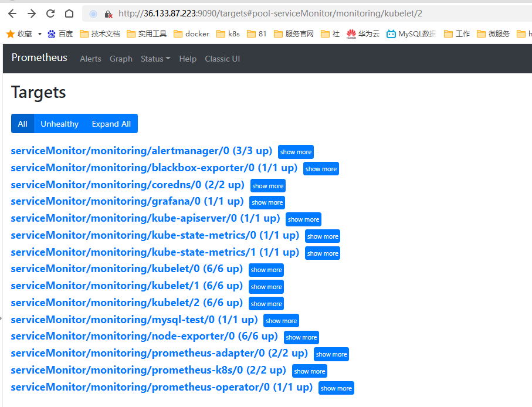Open the blackbox-exporter/0 target pool link
Screen dimensions: 532x407
coord(154,168)
